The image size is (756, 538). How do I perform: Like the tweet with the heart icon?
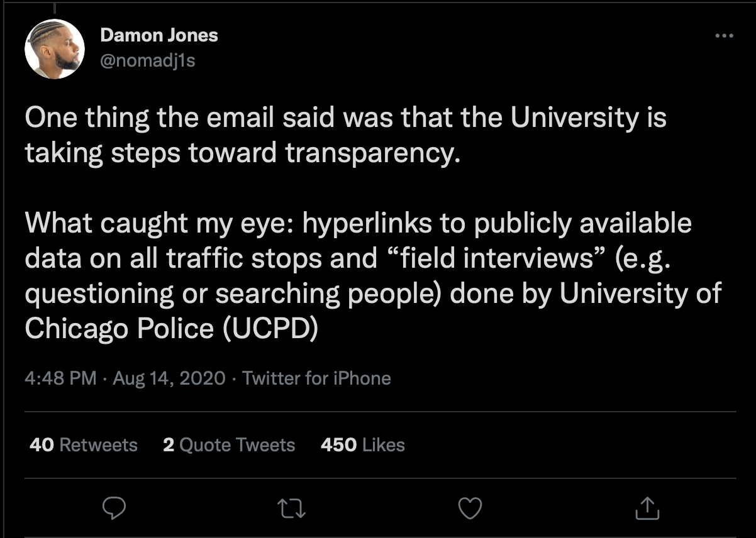tap(470, 508)
